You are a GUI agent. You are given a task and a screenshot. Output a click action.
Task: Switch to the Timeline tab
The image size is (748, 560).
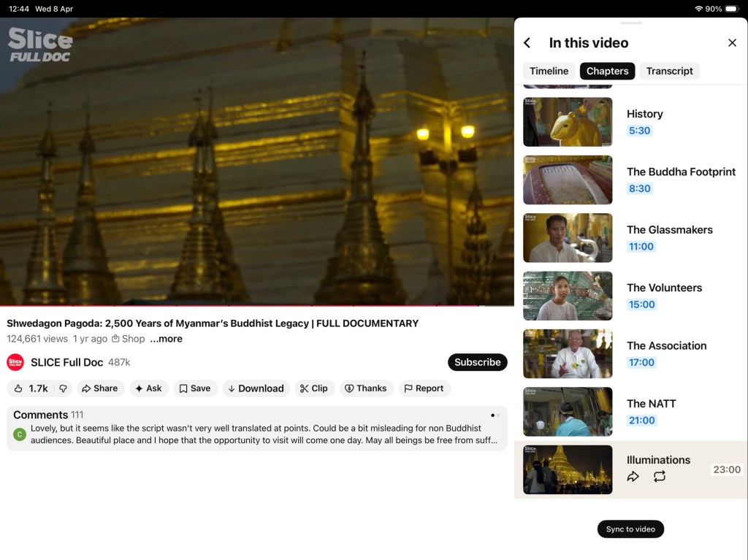coord(549,71)
